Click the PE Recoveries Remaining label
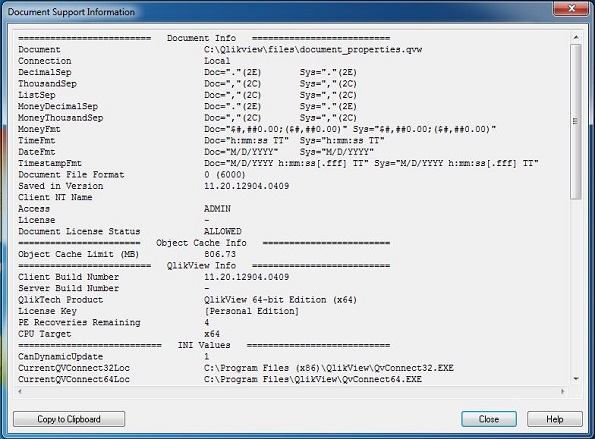Image resolution: width=595 pixels, height=439 pixels. pyautogui.click(x=79, y=323)
